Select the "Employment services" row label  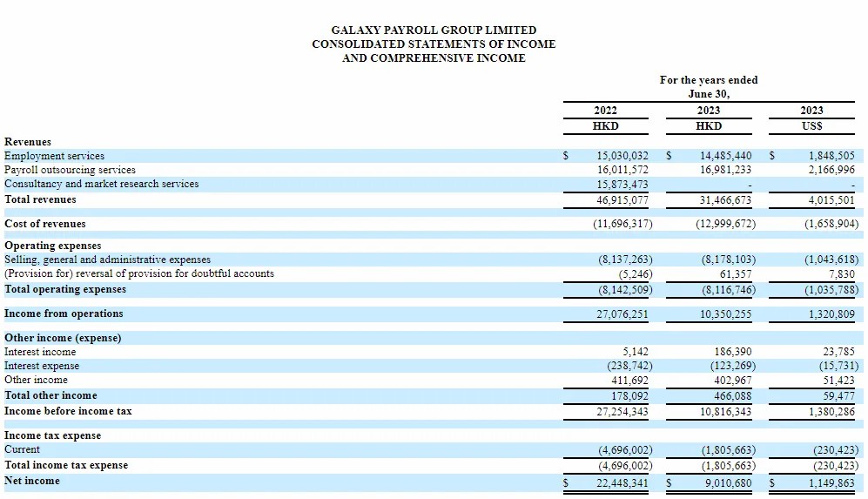[x=54, y=156]
